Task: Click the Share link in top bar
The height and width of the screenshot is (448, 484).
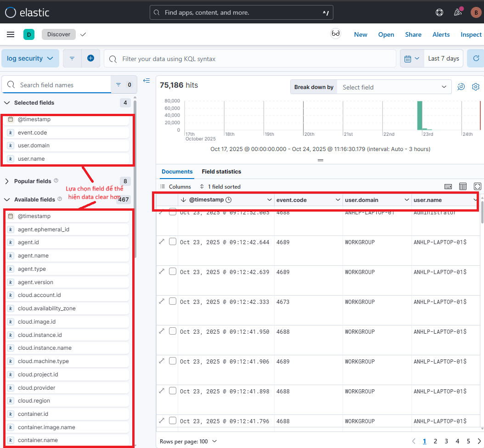Action: pos(413,34)
